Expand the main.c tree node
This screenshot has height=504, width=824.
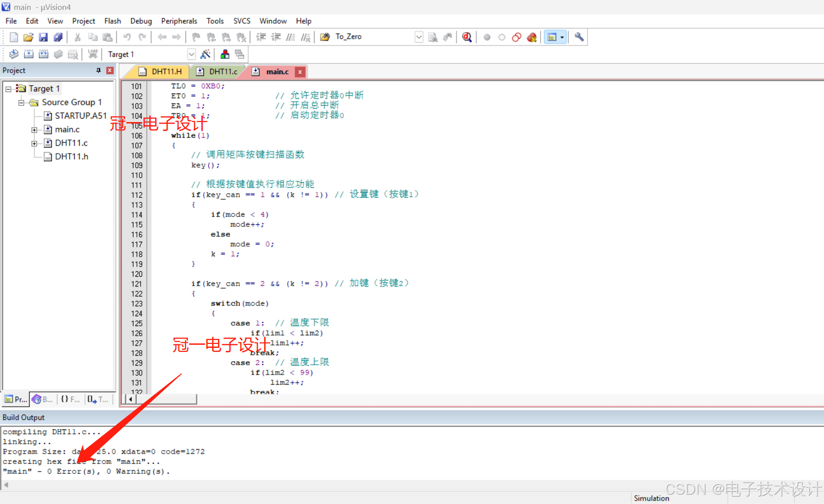click(x=34, y=130)
